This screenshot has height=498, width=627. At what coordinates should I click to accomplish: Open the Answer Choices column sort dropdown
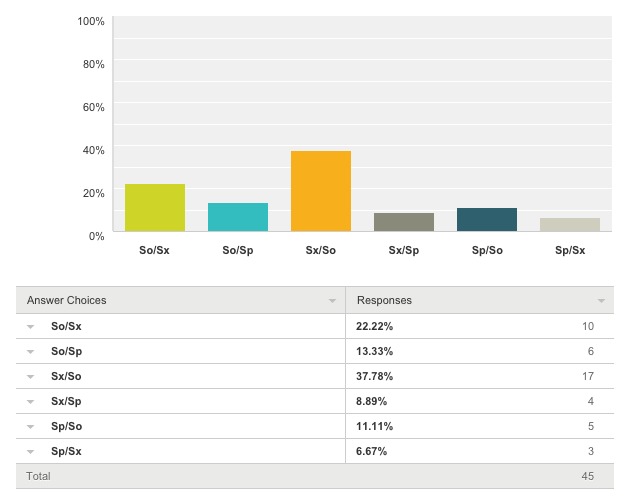pyautogui.click(x=332, y=301)
